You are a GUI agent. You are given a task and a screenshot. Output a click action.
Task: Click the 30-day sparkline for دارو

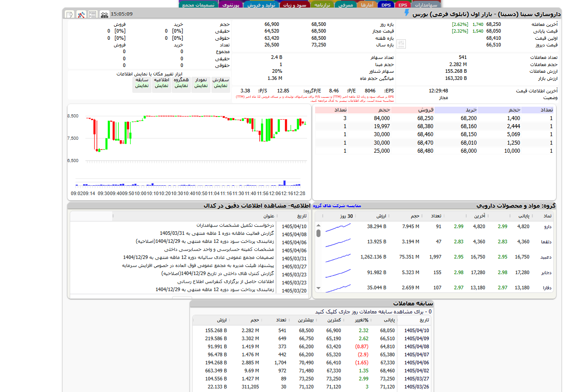(x=337, y=227)
